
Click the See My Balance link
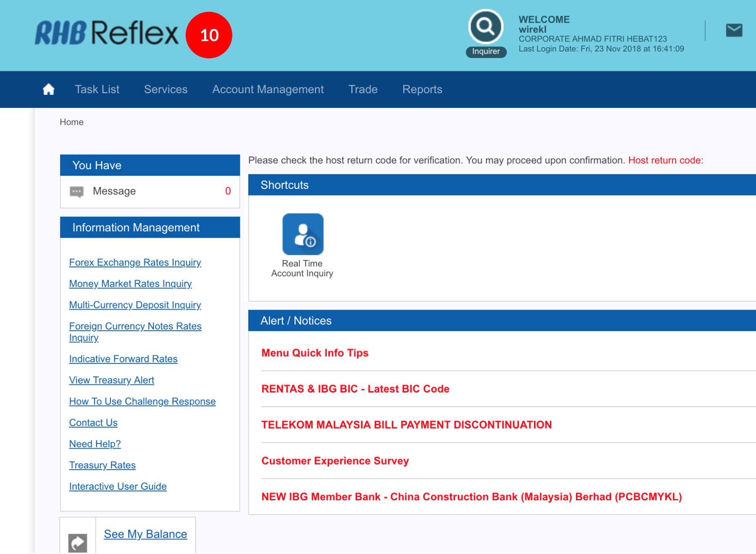tap(145, 534)
